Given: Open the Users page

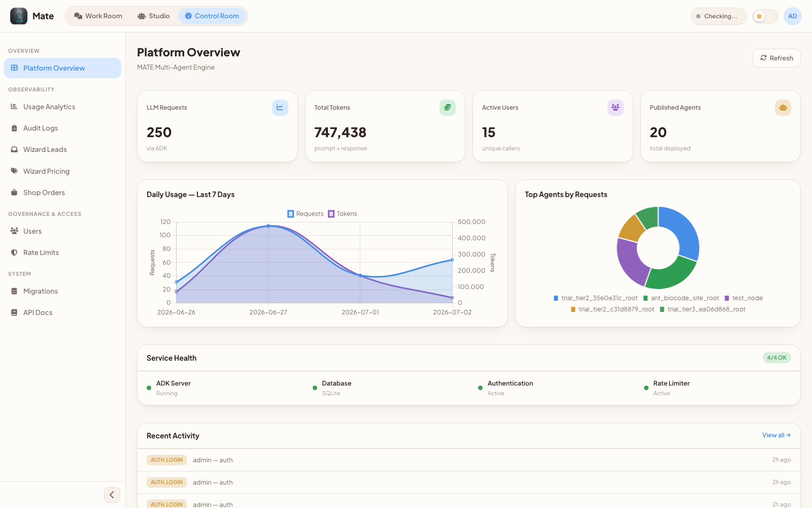Looking at the screenshot, I should [62, 231].
